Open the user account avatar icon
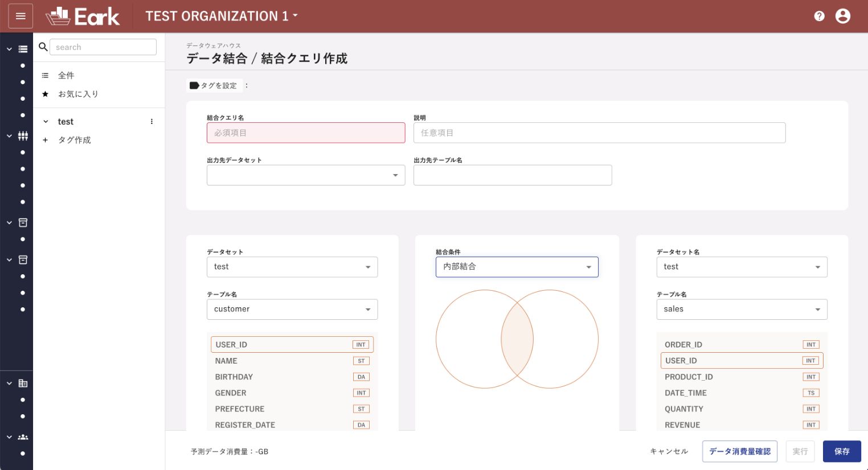 (842, 16)
